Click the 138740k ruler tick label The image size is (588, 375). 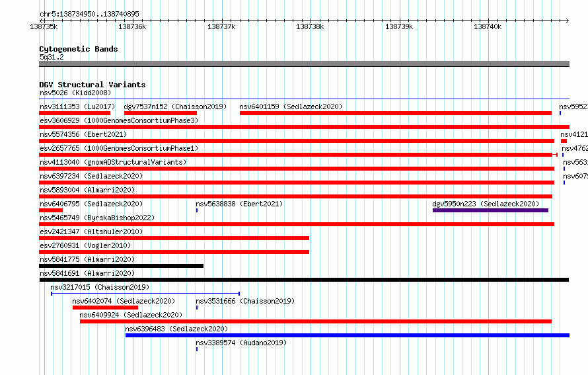[488, 26]
